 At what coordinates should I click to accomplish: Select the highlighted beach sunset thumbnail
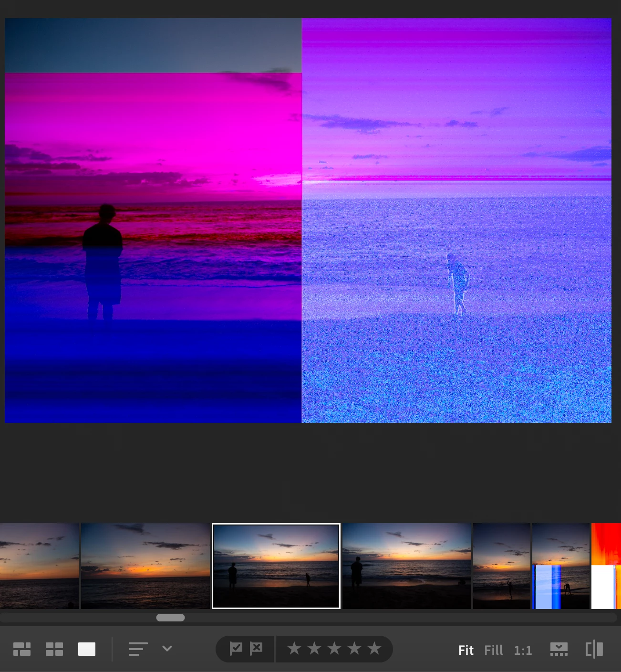point(276,566)
